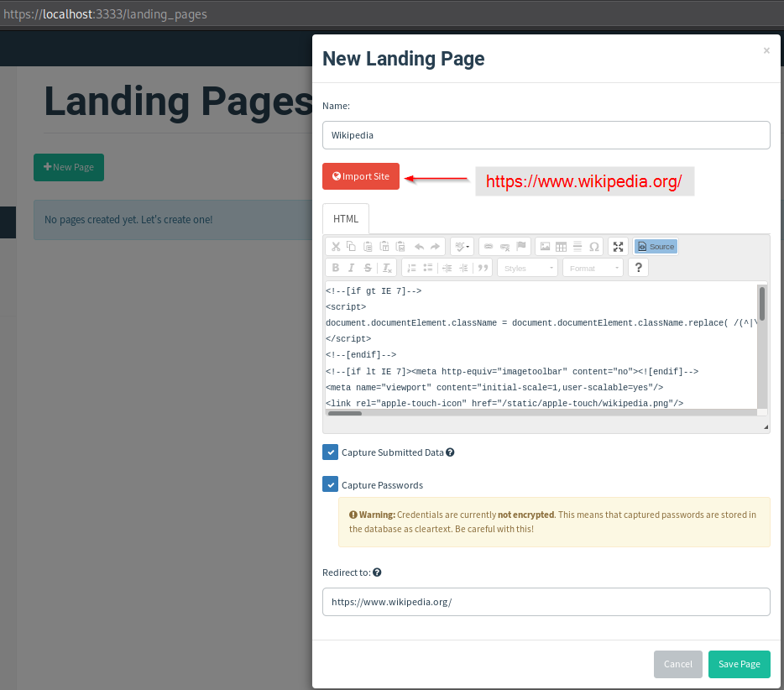
Task: Click help icon next to Redirect to
Action: [x=377, y=572]
